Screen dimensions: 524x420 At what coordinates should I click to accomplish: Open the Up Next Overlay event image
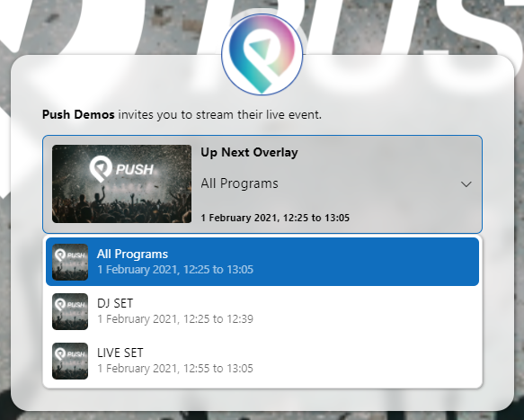click(x=121, y=183)
